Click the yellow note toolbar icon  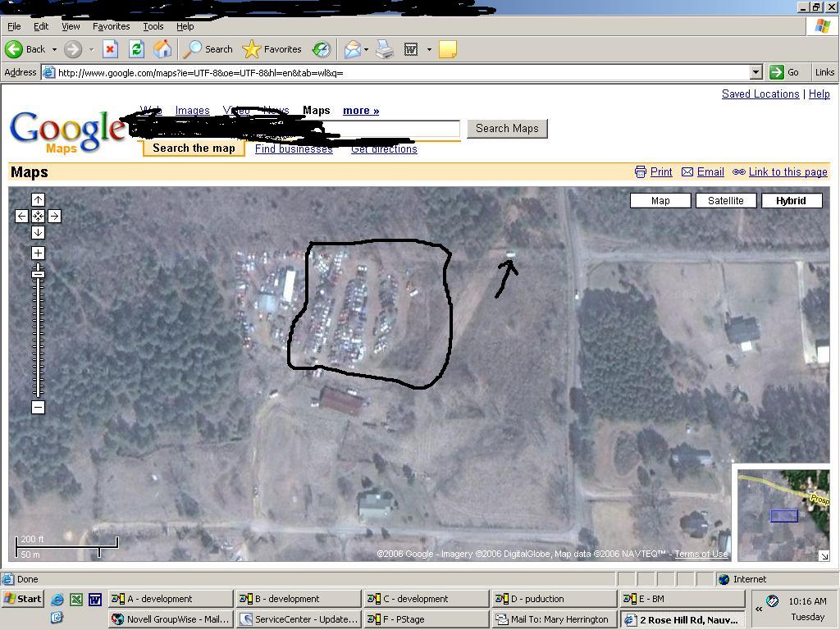coord(447,49)
